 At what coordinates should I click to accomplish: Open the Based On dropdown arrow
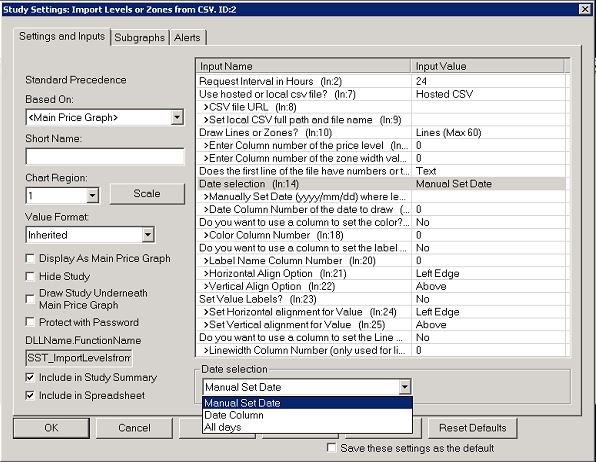(x=177, y=117)
